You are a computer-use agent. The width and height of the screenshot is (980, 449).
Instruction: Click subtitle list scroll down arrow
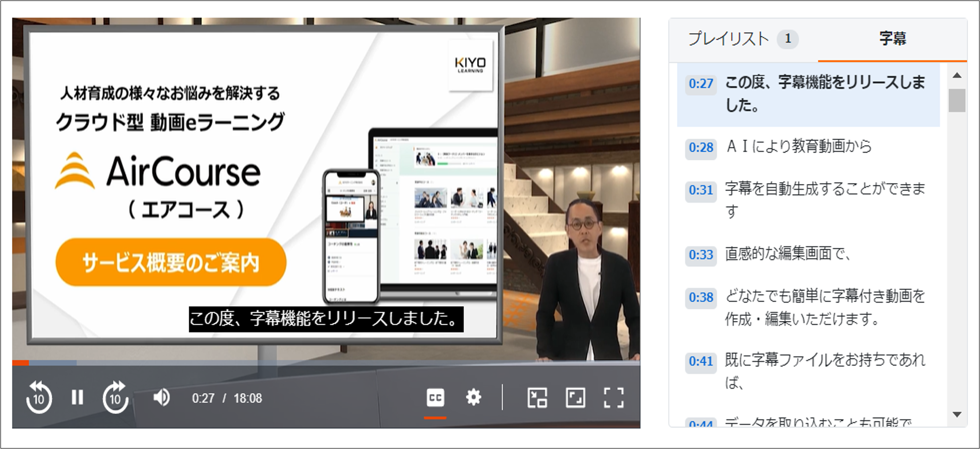tap(957, 415)
